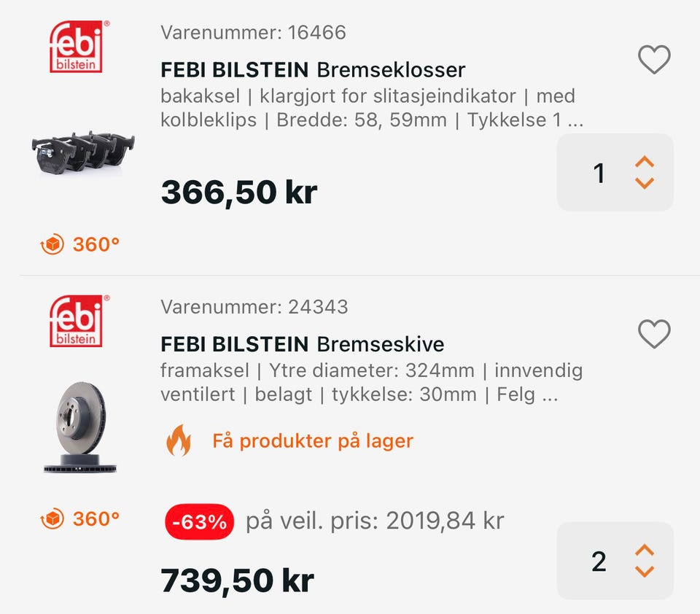The image size is (700, 614).
Task: Open brake pads product thumbnail
Action: click(84, 152)
